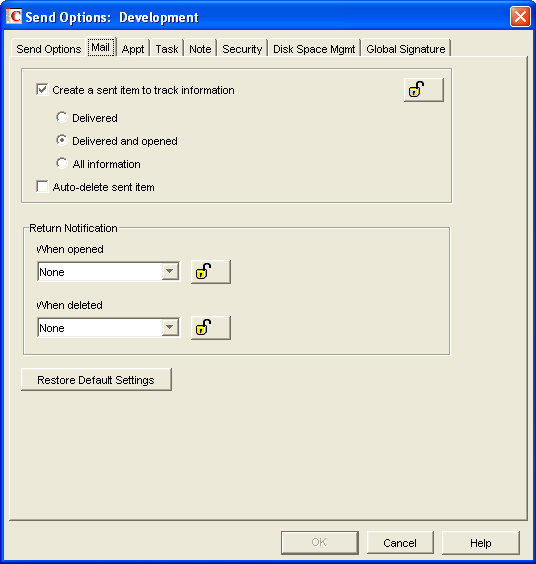Go to the Note tab
Viewport: 536px width, 564px height.
pyautogui.click(x=200, y=49)
